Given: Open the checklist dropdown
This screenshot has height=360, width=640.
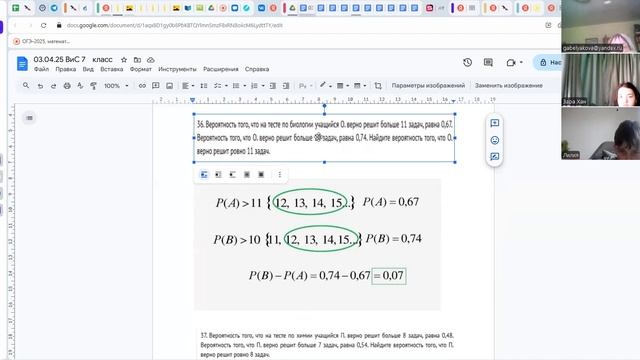Looking at the screenshot, I should pyautogui.click(x=220, y=86).
